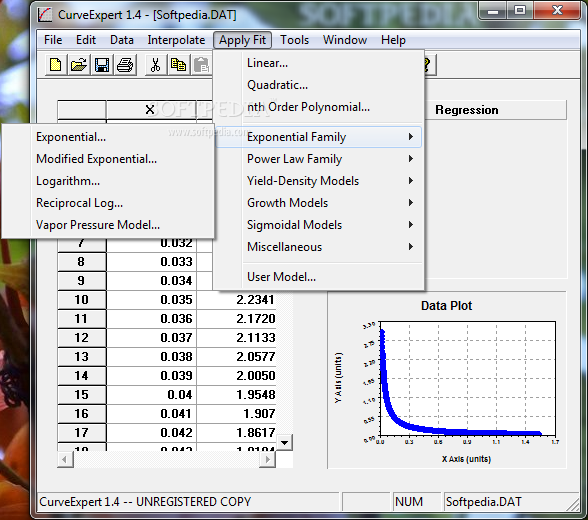Click the Save floppy disk icon
The image size is (588, 520).
tap(102, 65)
